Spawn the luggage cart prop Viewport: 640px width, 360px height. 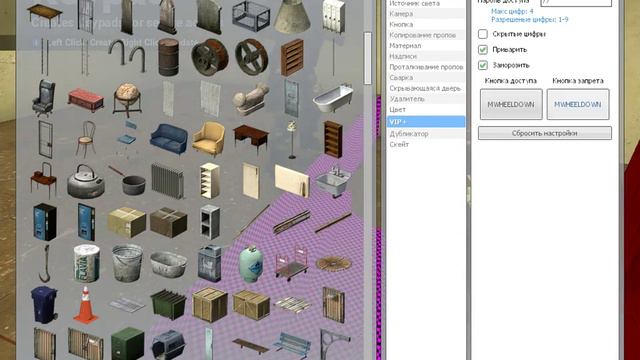coord(292,264)
